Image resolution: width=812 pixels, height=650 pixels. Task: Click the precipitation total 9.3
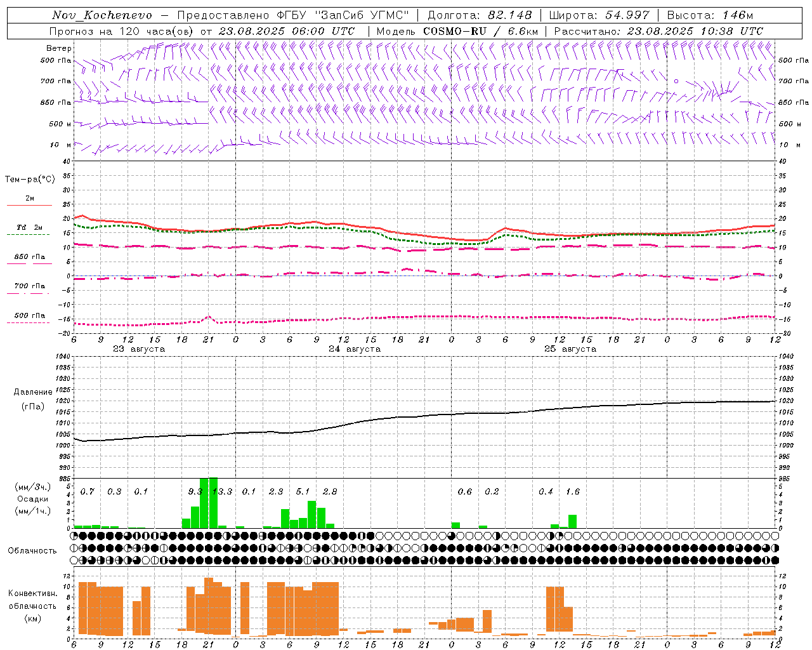click(x=195, y=491)
